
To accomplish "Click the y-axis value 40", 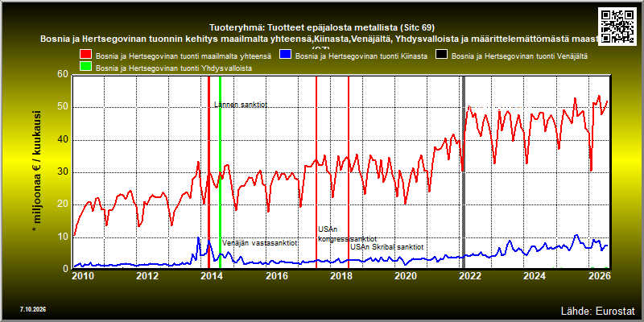I will (x=62, y=140).
